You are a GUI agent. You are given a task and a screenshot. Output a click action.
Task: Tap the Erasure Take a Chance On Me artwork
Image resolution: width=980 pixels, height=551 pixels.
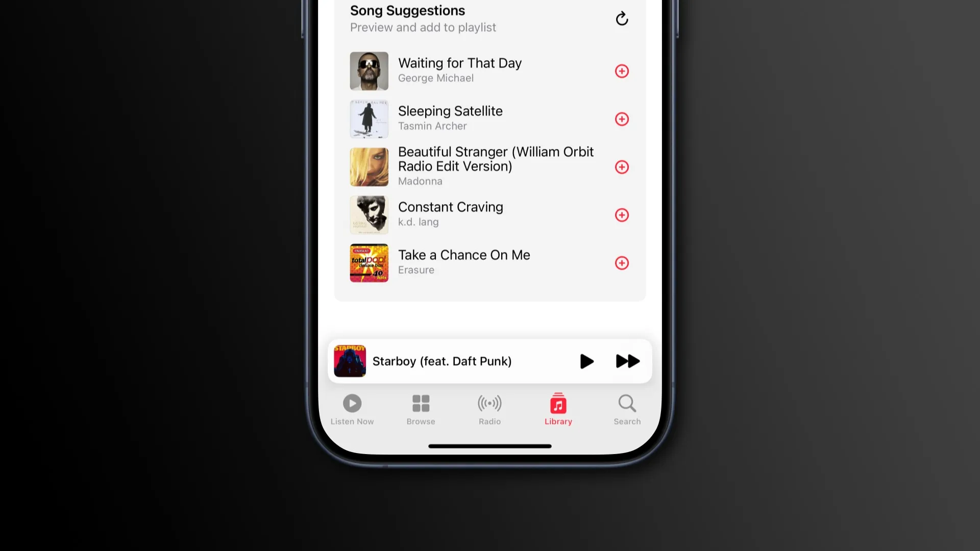[x=369, y=262]
